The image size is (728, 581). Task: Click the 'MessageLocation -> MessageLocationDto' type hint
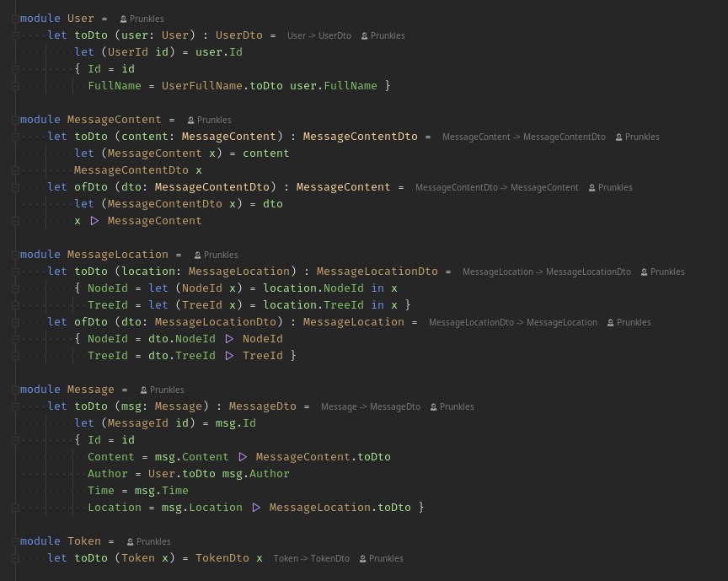[x=547, y=272]
